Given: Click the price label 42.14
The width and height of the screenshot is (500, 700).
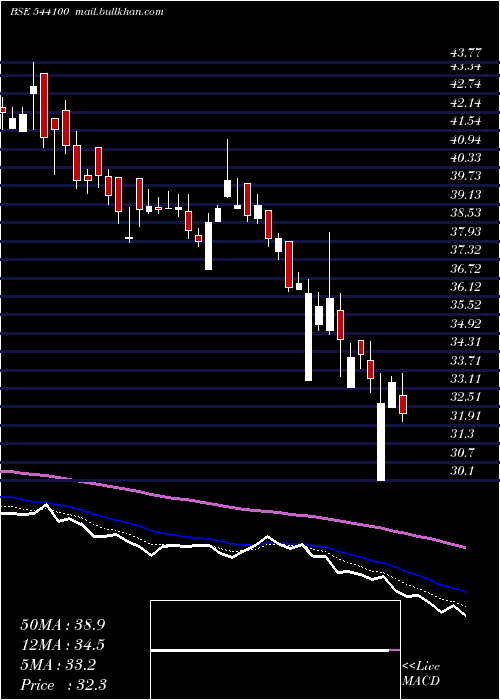Looking at the screenshot, I should [x=466, y=103].
